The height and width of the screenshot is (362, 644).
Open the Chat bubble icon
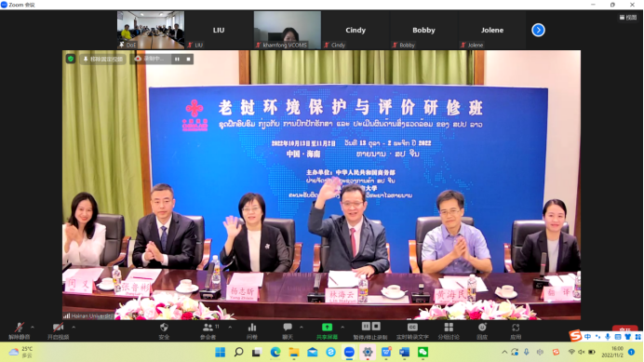288,330
